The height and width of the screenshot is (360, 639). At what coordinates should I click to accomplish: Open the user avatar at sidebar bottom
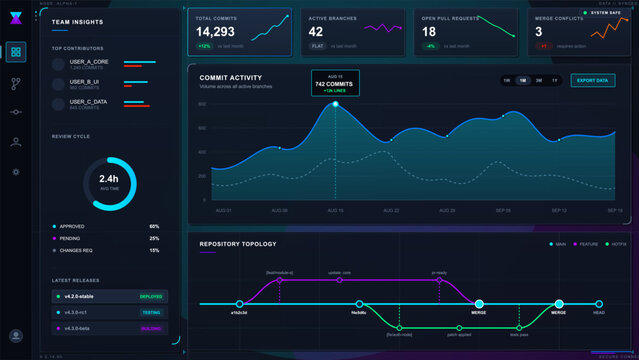[x=16, y=336]
